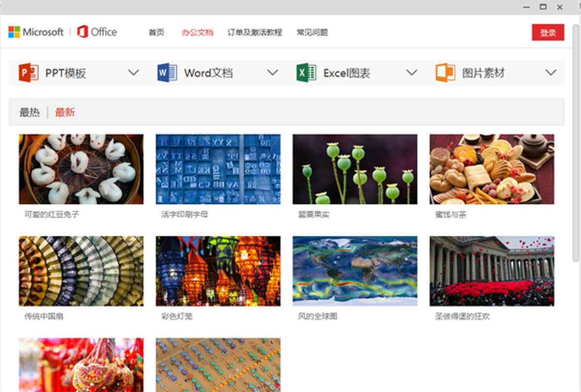
Task: Expand the Word文档 dropdown chevron
Action: 273,73
